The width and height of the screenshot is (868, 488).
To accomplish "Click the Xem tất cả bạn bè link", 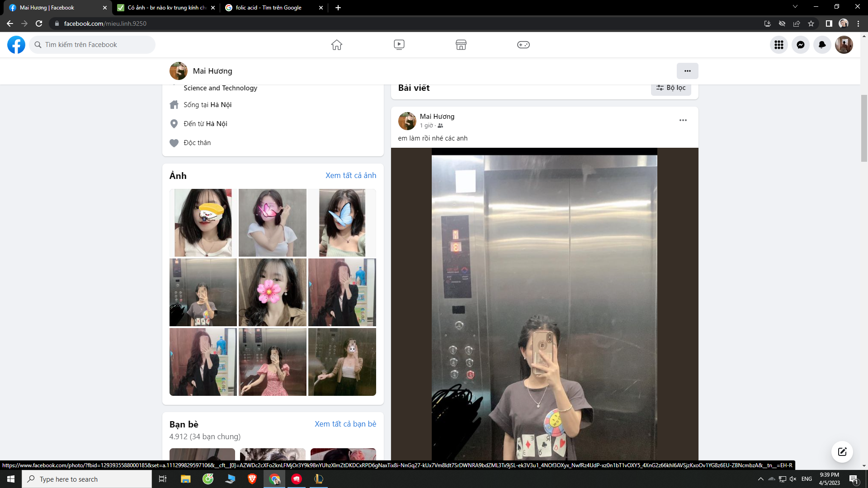I will click(345, 424).
